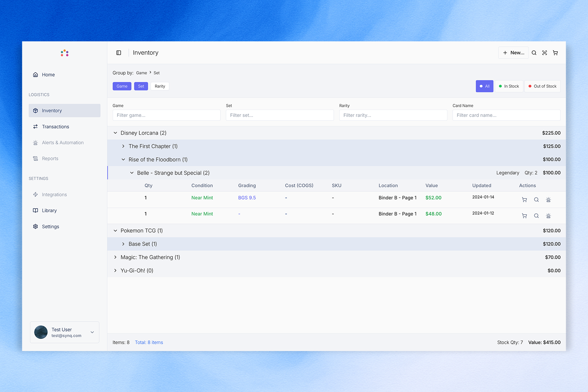The height and width of the screenshot is (392, 588).
Task: Enable the In Stock filter
Action: pyautogui.click(x=509, y=86)
